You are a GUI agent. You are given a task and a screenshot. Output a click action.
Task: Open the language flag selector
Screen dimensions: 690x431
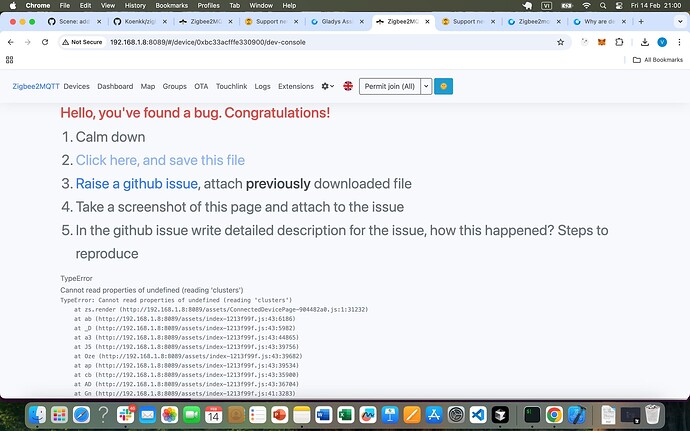pos(348,87)
